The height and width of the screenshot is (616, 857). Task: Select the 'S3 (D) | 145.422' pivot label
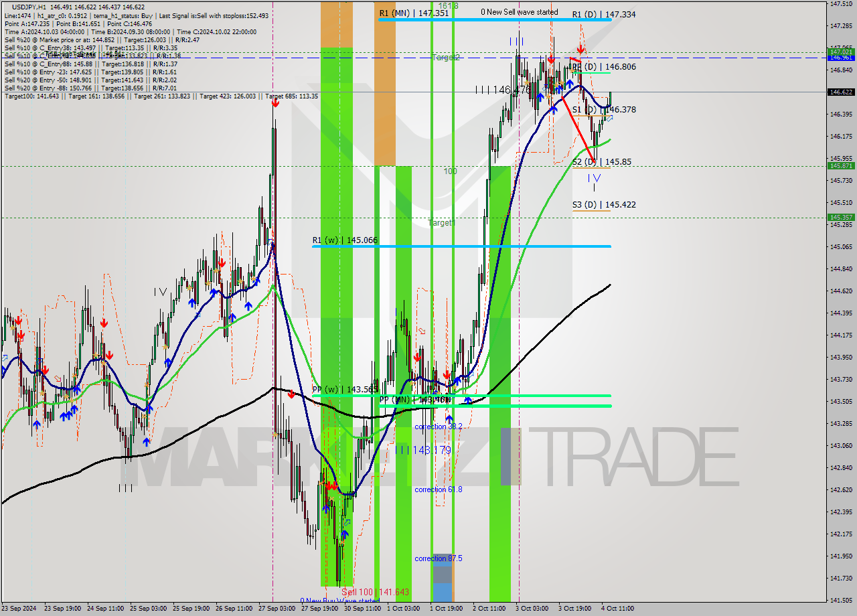[x=604, y=205]
